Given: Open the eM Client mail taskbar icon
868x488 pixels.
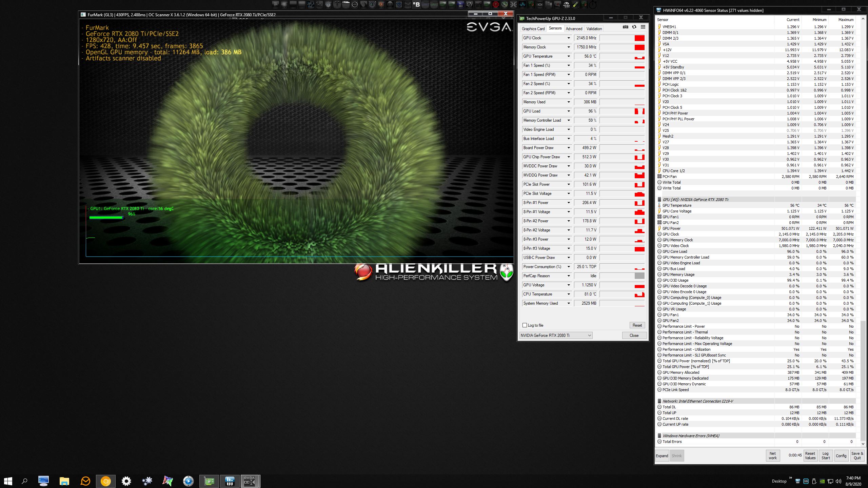Looking at the screenshot, I should click(85, 481).
